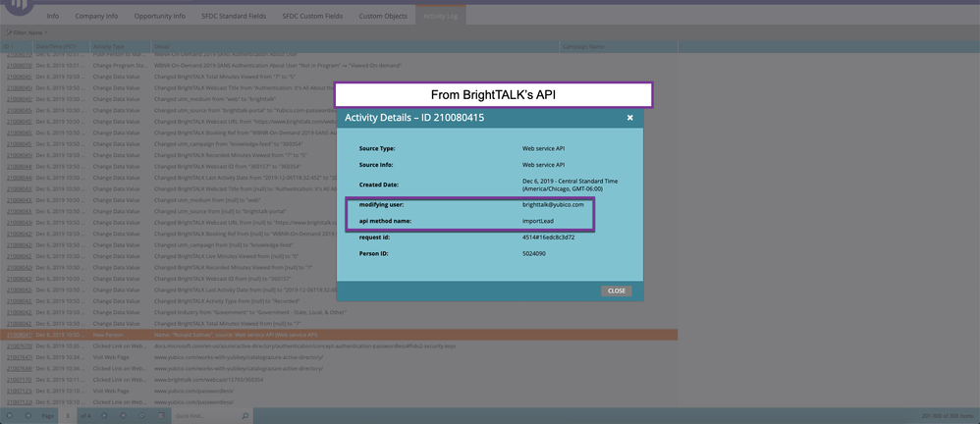
Task: Click modifying user value brighttalk@yubico.com
Action: coord(553,205)
